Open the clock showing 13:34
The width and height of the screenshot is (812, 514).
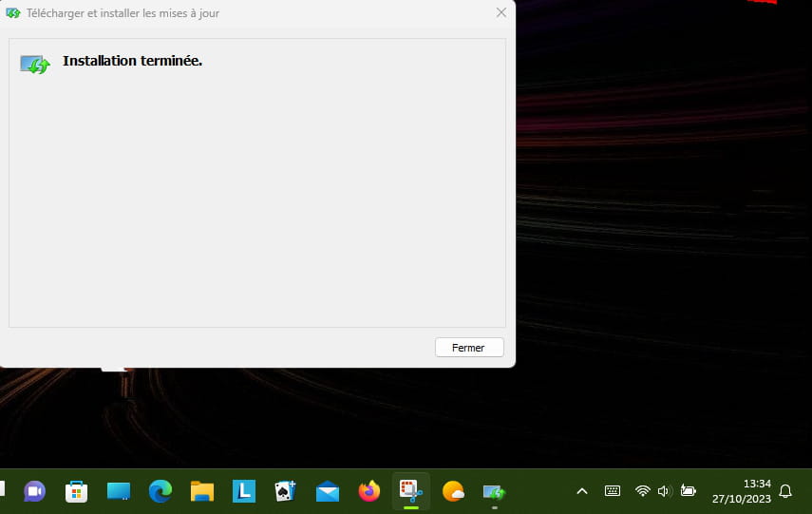coord(757,484)
